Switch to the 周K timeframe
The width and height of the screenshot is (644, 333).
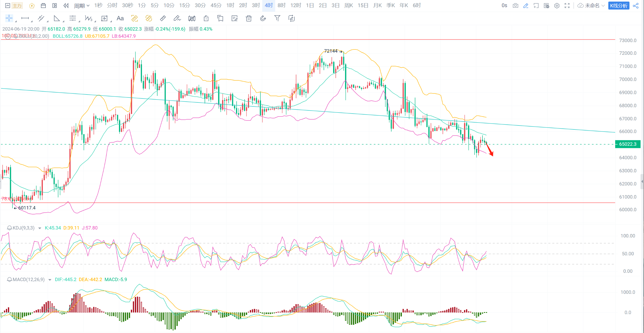[x=349, y=6]
